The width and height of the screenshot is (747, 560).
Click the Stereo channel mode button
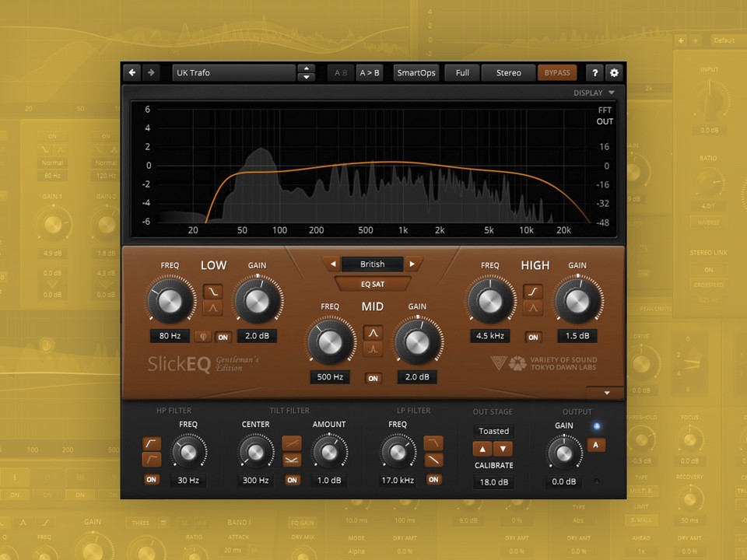pos(508,73)
